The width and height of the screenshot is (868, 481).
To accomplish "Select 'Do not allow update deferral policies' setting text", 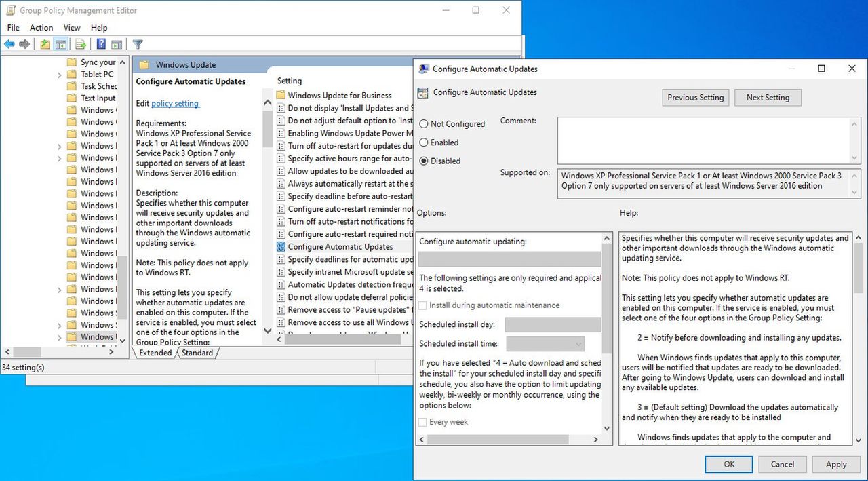I will [x=350, y=297].
